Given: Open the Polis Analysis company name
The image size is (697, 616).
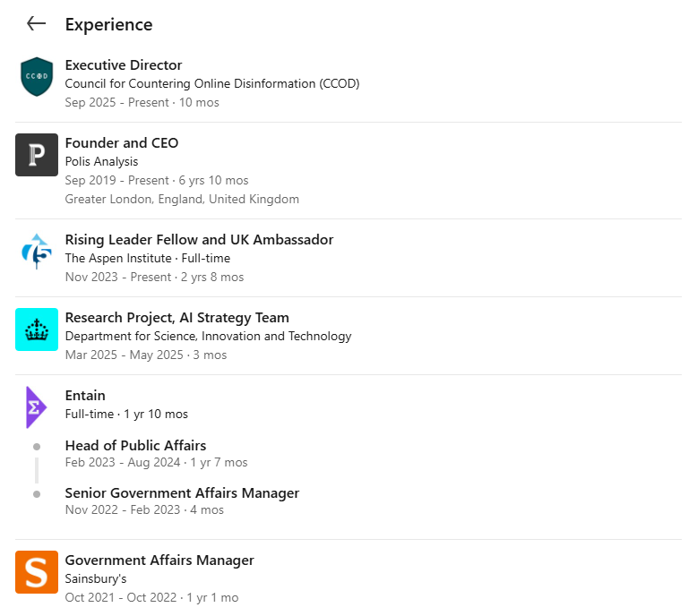Looking at the screenshot, I should point(101,161).
